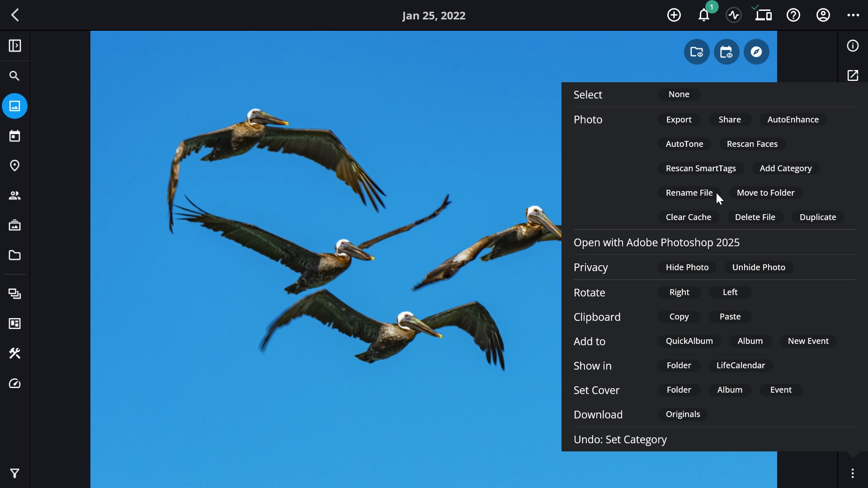Screen dimensions: 868x488
Task: Select Undo: Set Category entry
Action: [x=620, y=440]
